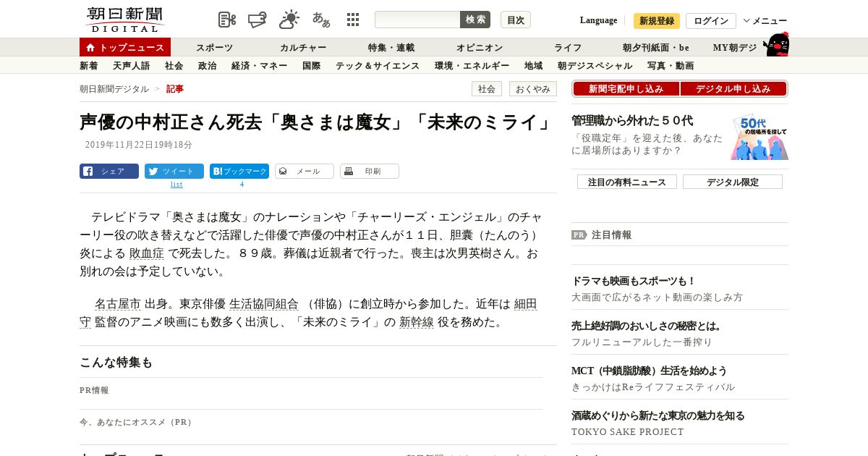Click the ログイン button
Screen dimensions: 868x456
click(711, 21)
